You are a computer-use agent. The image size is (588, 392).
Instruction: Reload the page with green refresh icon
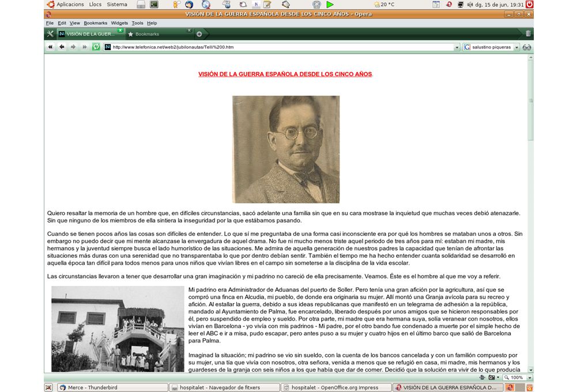(96, 47)
